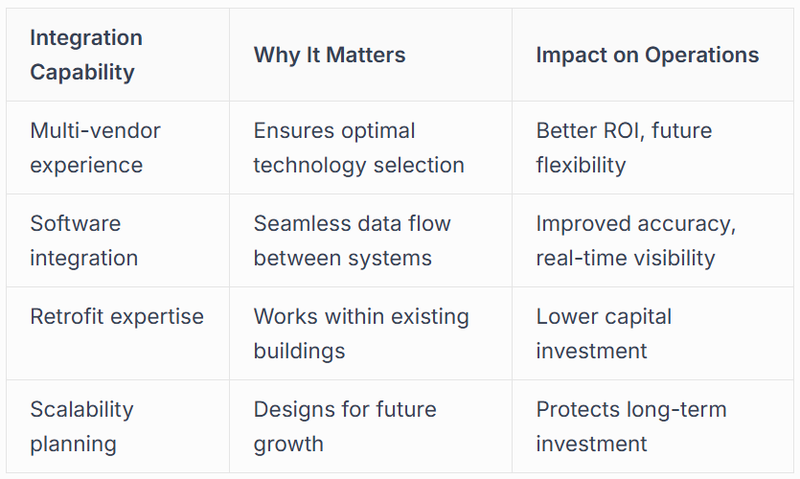800x479 pixels.
Task: Select Designs for future growth text
Action: 345,426
